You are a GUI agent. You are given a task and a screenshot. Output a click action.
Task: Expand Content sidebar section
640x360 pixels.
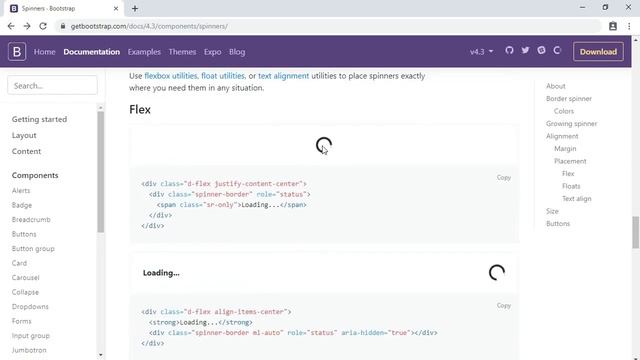point(27,151)
